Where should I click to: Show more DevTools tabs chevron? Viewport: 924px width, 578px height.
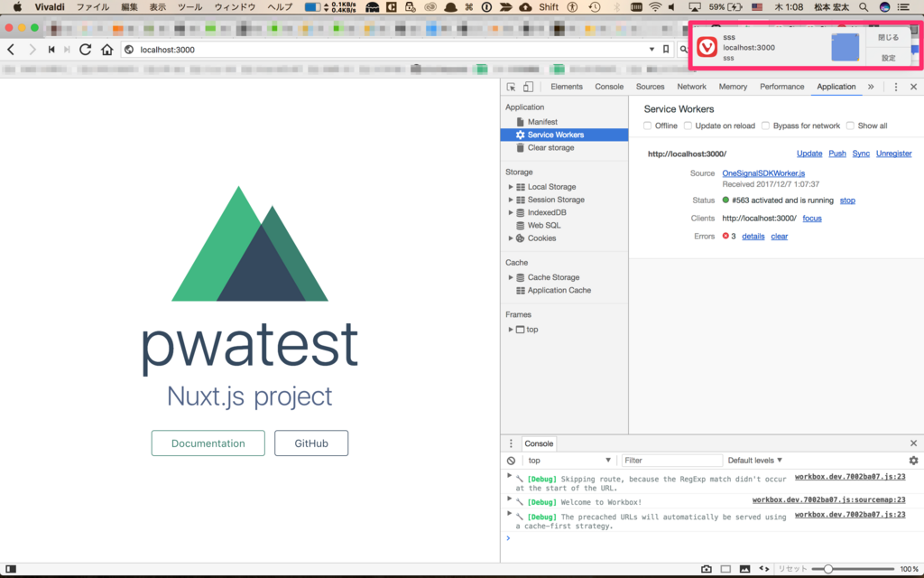point(871,87)
